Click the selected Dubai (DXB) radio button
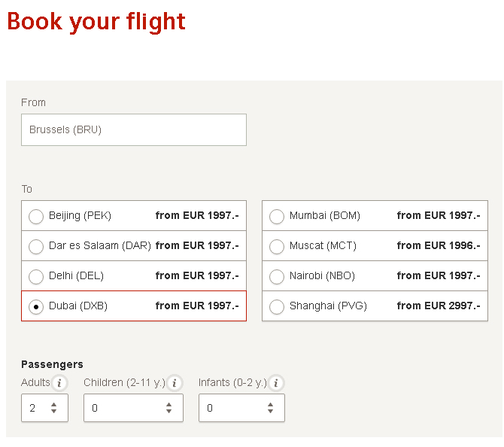The width and height of the screenshot is (504, 447). click(36, 306)
